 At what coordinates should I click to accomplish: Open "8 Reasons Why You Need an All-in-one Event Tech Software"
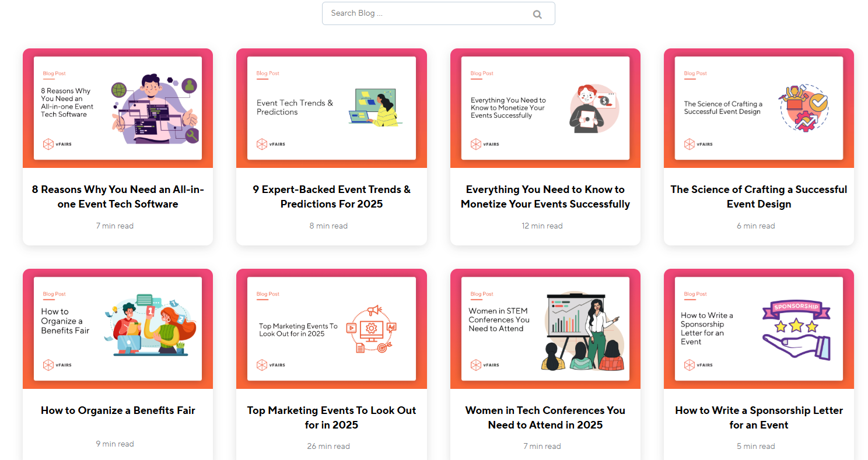pos(118,196)
